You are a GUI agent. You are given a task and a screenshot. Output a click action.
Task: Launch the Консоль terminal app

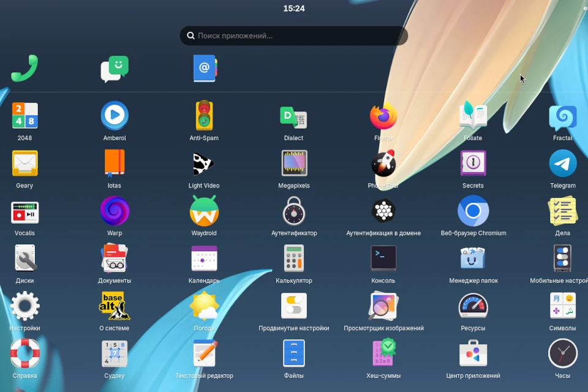[x=383, y=258]
